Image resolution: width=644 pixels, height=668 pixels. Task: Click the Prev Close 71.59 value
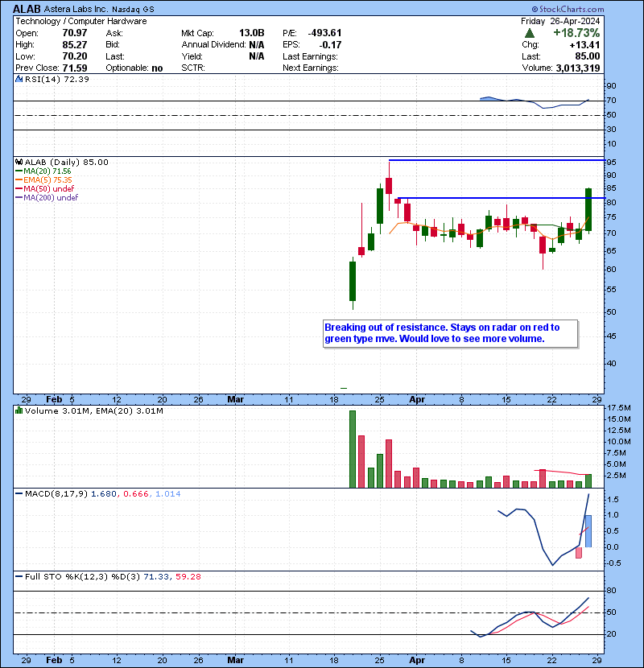click(75, 68)
